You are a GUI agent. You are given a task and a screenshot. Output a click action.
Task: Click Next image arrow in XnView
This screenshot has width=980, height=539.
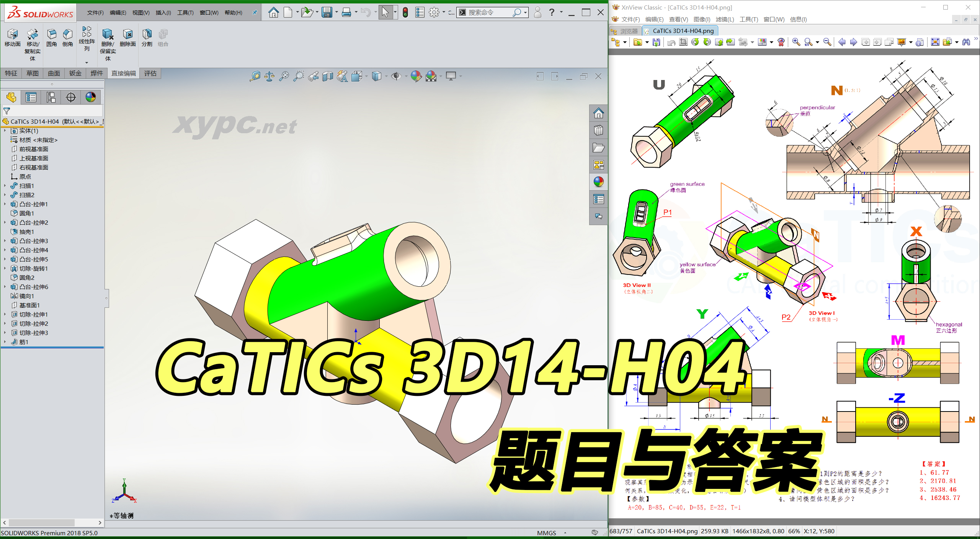click(x=853, y=42)
